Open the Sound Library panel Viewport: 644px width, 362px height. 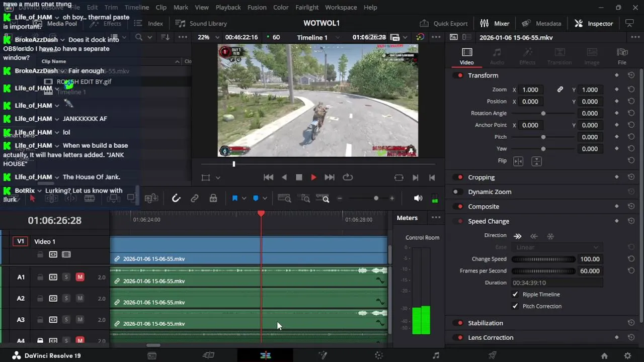point(201,24)
